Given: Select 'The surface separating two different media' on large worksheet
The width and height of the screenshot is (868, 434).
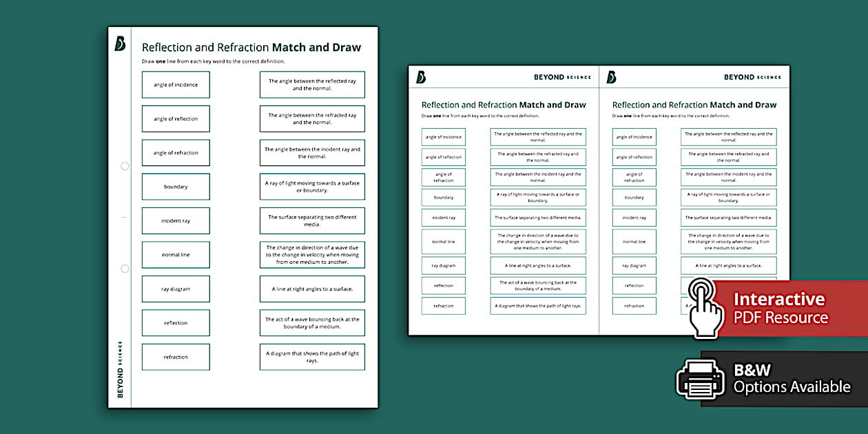Looking at the screenshot, I should (x=312, y=220).
